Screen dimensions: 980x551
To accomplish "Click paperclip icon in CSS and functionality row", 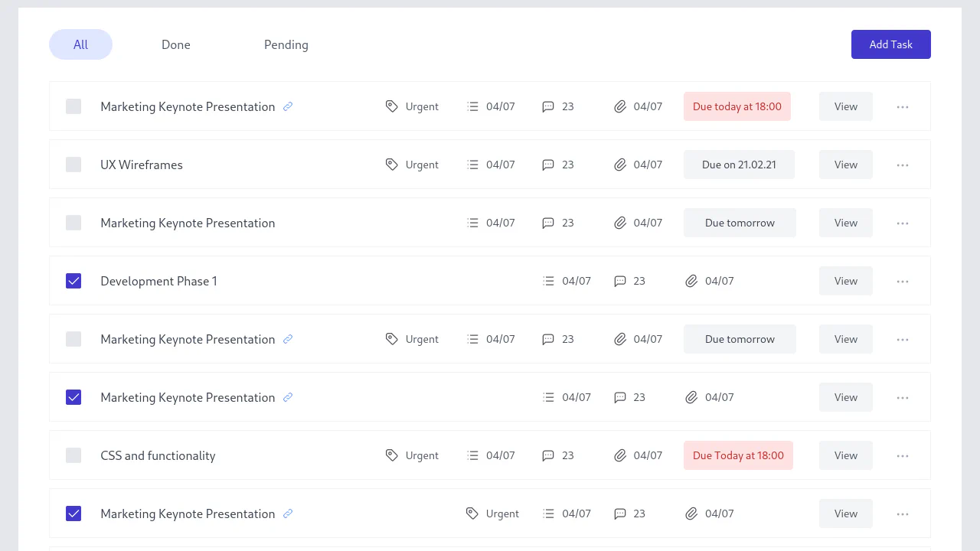I will pos(620,455).
